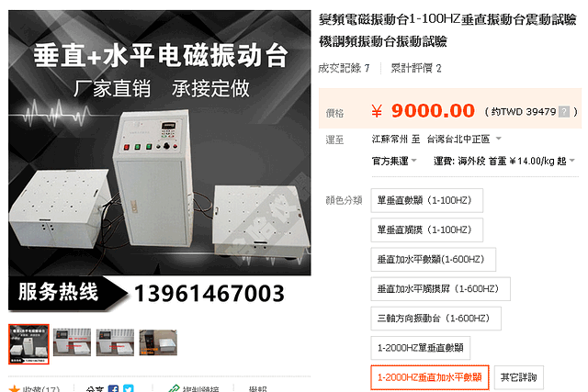The width and height of the screenshot is (588, 392).
Task: View the fourth product thumbnail
Action: click(x=158, y=342)
